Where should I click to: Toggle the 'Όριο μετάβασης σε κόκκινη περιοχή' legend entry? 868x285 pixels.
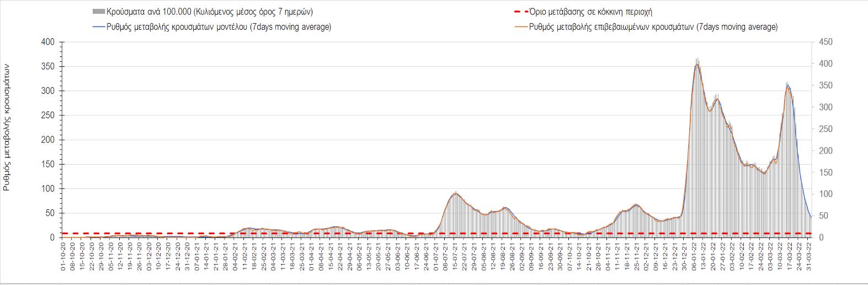pyautogui.click(x=590, y=12)
